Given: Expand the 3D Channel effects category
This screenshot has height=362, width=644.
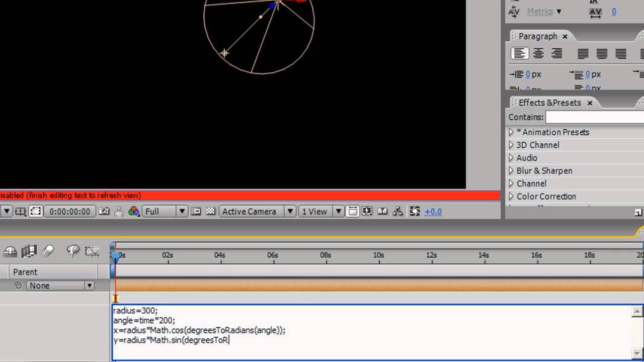Looking at the screenshot, I should pyautogui.click(x=511, y=145).
